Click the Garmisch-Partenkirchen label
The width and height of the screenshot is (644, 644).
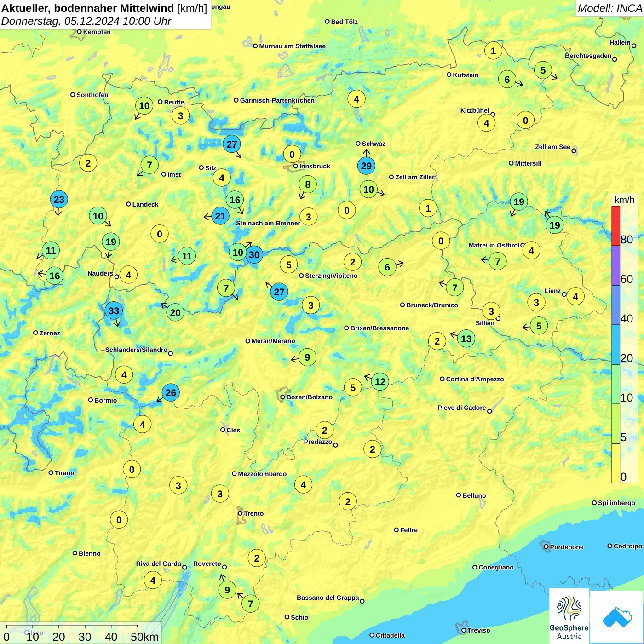[277, 100]
